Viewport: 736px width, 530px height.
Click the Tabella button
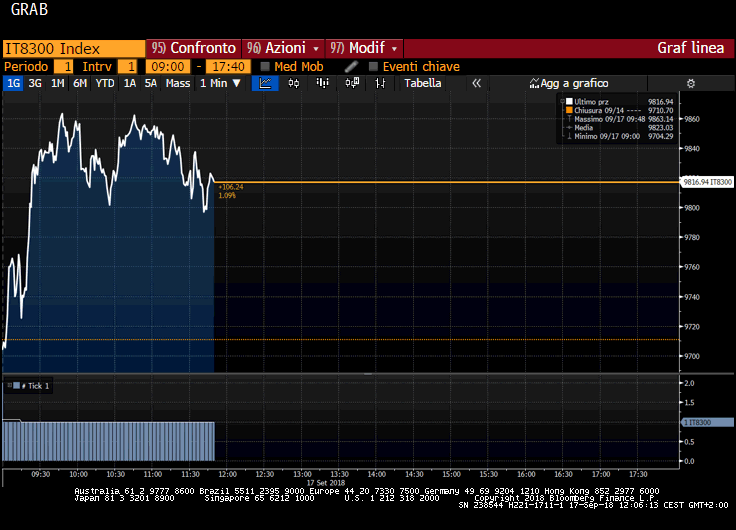pos(422,83)
